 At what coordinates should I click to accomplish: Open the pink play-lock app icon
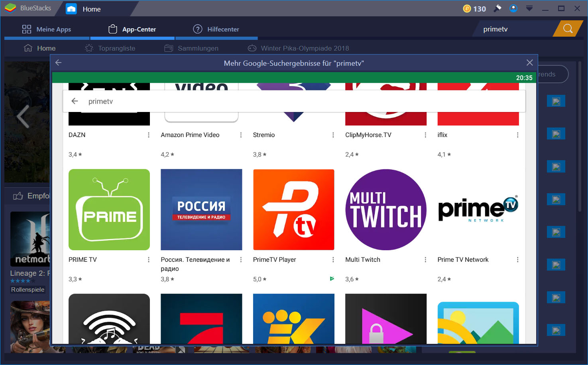pos(386,319)
